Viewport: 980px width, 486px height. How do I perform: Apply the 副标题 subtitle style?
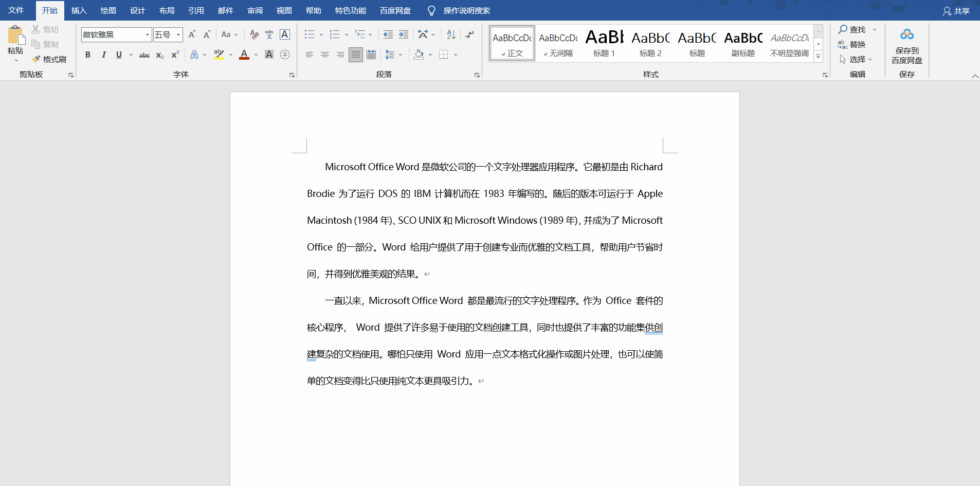(x=743, y=43)
